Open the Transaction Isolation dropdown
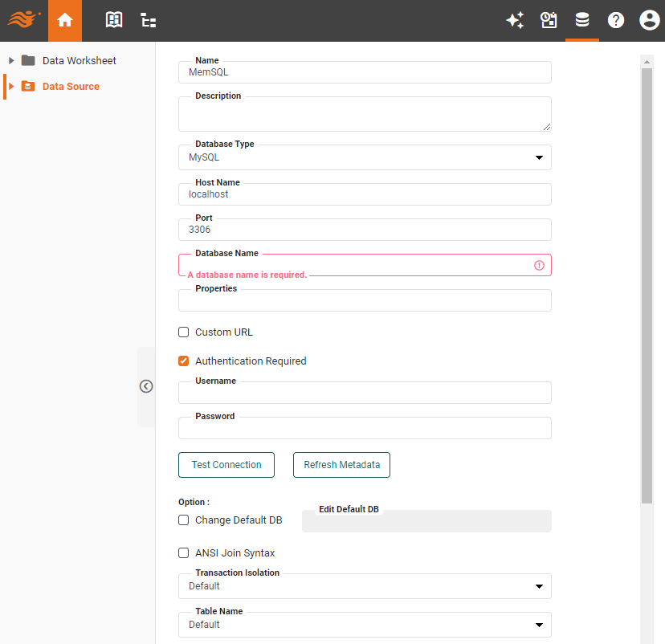Viewport: 665px width, 644px height. pos(539,586)
